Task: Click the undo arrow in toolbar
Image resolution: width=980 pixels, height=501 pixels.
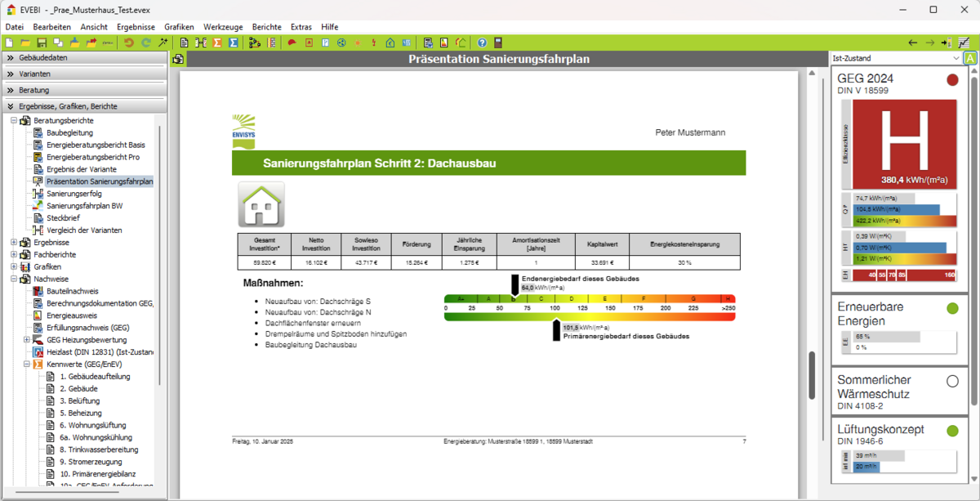Action: (129, 42)
